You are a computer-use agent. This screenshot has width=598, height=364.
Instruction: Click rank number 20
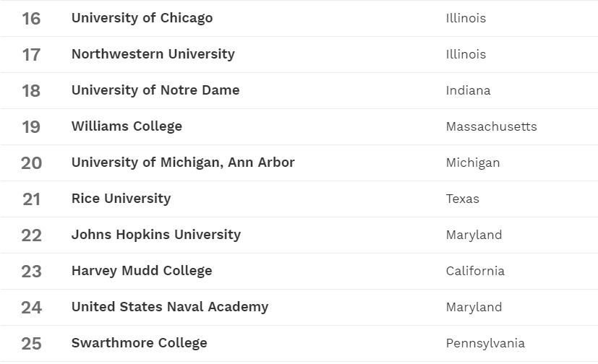coord(31,163)
